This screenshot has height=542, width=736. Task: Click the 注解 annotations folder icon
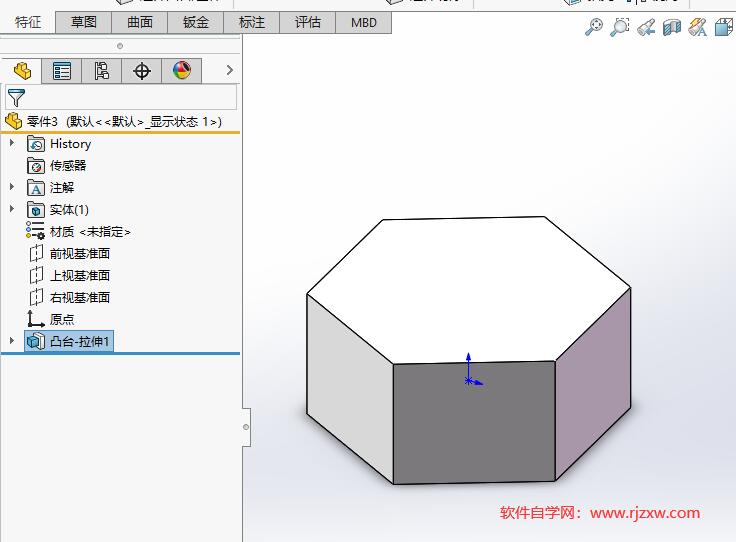tap(36, 188)
